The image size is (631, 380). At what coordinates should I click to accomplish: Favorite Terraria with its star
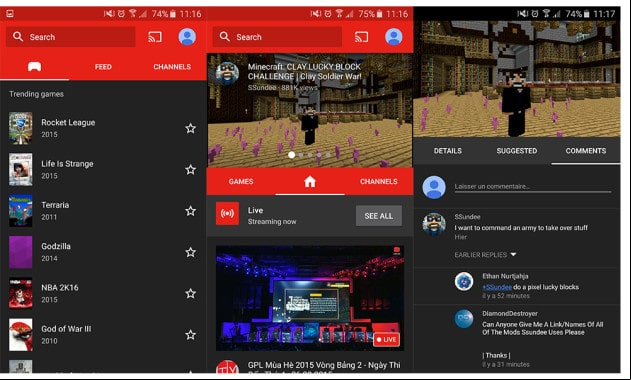coord(190,211)
